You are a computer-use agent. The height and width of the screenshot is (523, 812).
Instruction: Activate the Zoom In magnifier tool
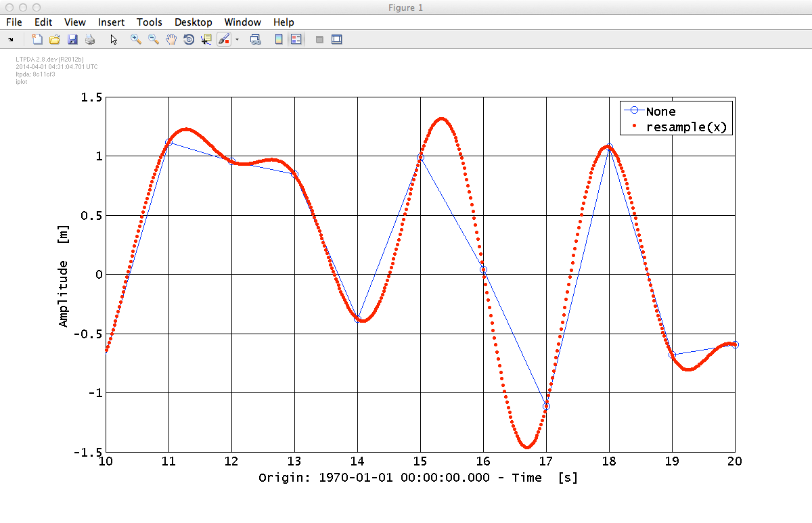coord(136,40)
